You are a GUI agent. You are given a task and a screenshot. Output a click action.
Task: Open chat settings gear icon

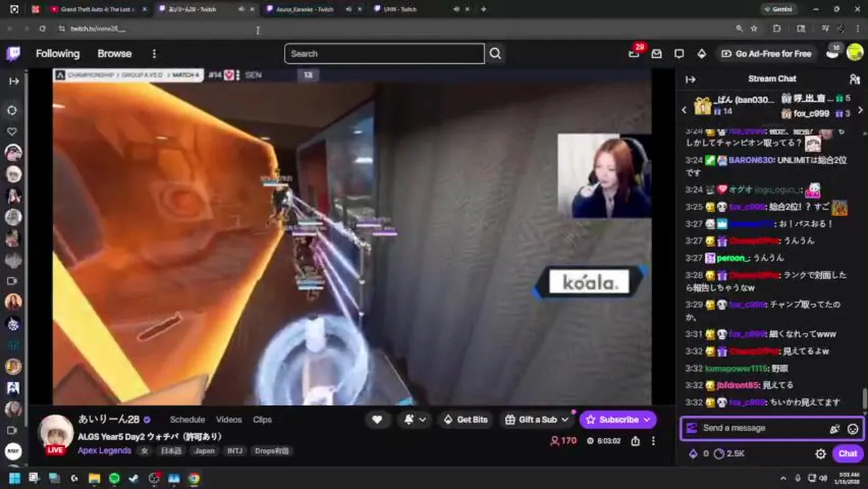[820, 454]
